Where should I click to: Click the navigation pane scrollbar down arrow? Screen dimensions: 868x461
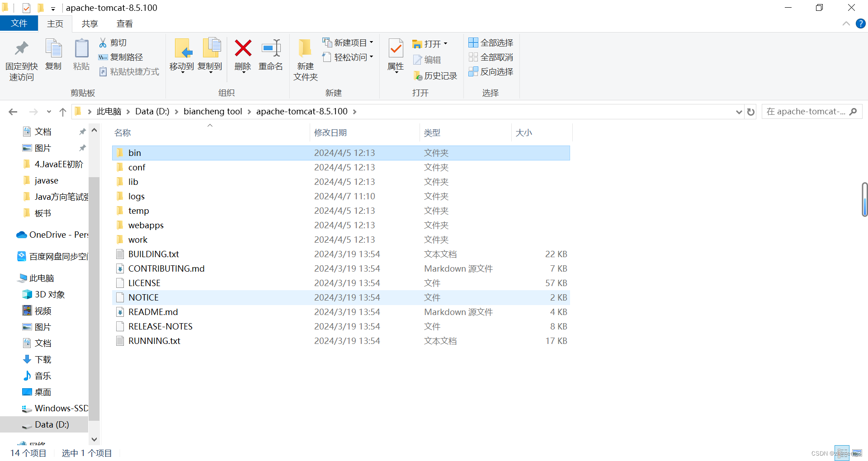click(x=94, y=439)
